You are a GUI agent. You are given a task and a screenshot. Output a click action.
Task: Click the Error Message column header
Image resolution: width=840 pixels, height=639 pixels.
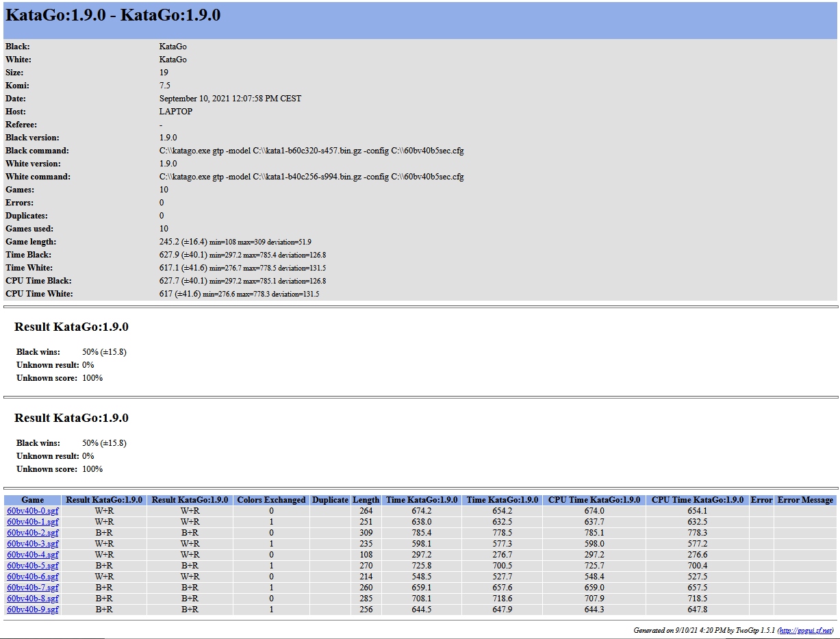click(x=805, y=500)
